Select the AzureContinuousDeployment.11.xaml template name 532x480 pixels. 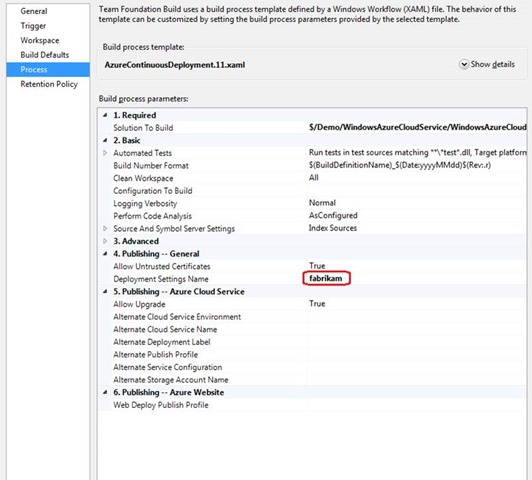tap(174, 65)
